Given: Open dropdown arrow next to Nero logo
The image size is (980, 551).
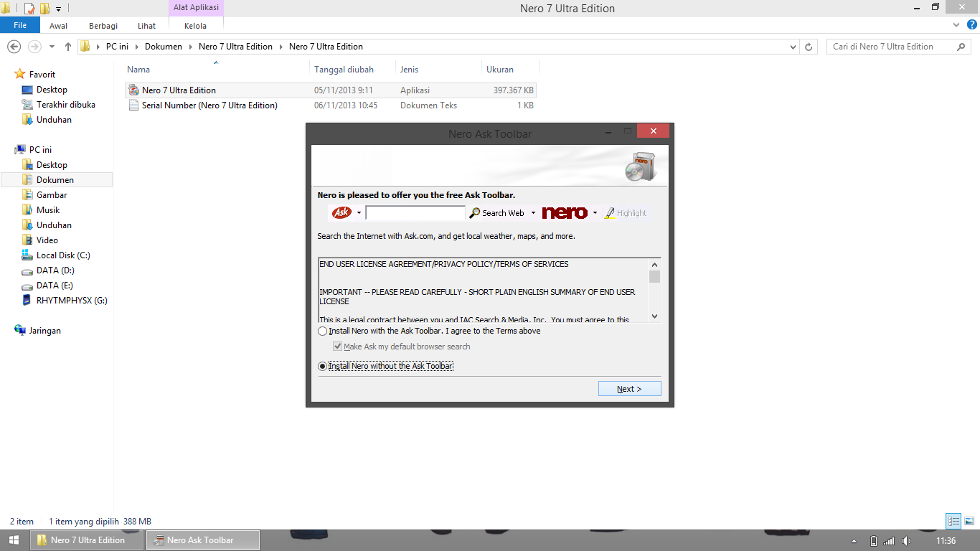Looking at the screenshot, I should pos(595,213).
